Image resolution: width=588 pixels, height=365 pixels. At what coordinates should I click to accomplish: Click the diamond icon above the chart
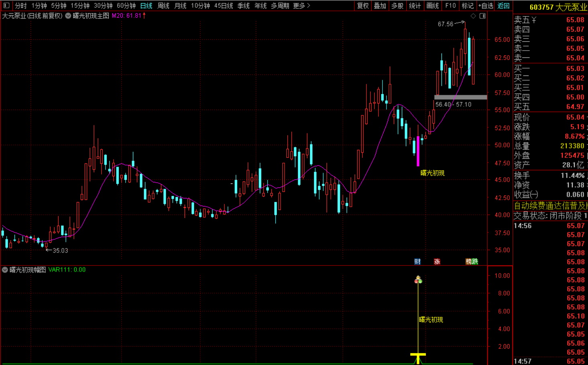[x=473, y=16]
